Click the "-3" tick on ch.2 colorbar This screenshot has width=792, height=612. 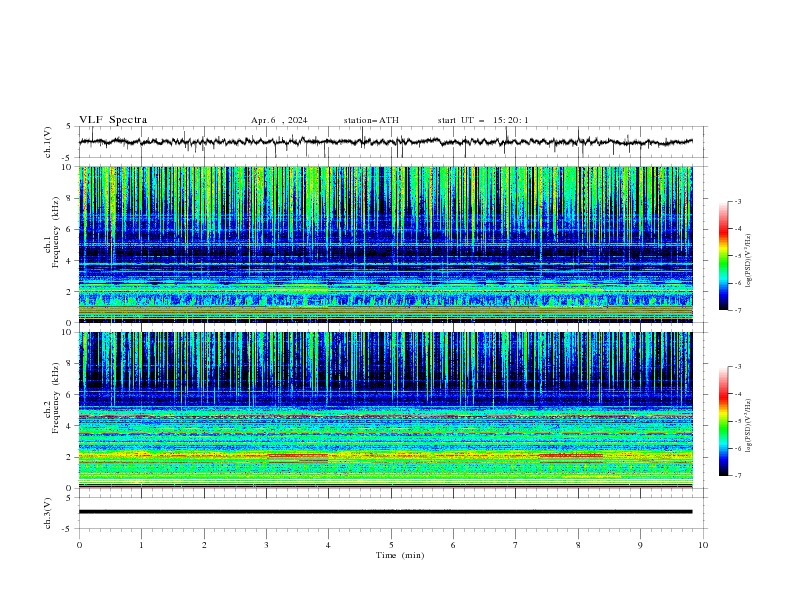coord(737,367)
